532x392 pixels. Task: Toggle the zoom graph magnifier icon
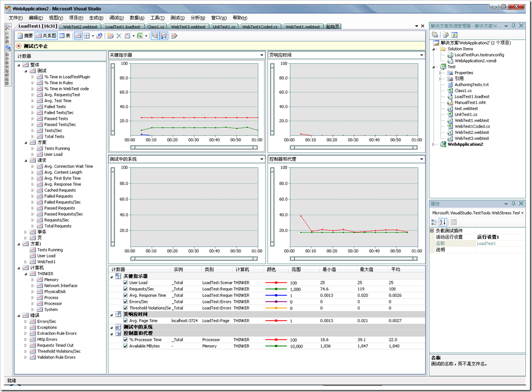point(155,36)
